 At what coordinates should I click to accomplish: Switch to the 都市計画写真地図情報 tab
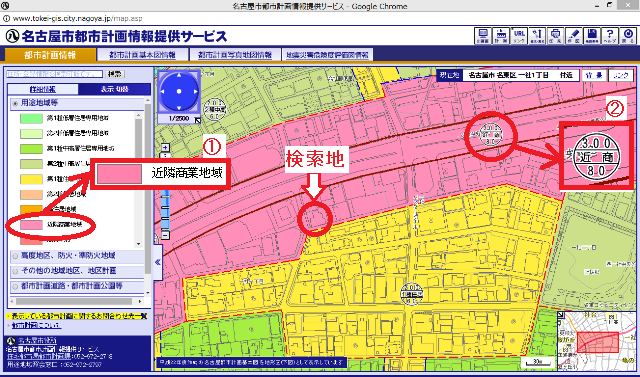pos(235,55)
